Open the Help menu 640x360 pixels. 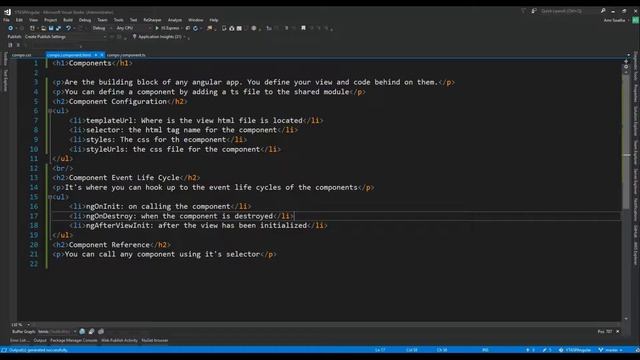click(x=214, y=20)
